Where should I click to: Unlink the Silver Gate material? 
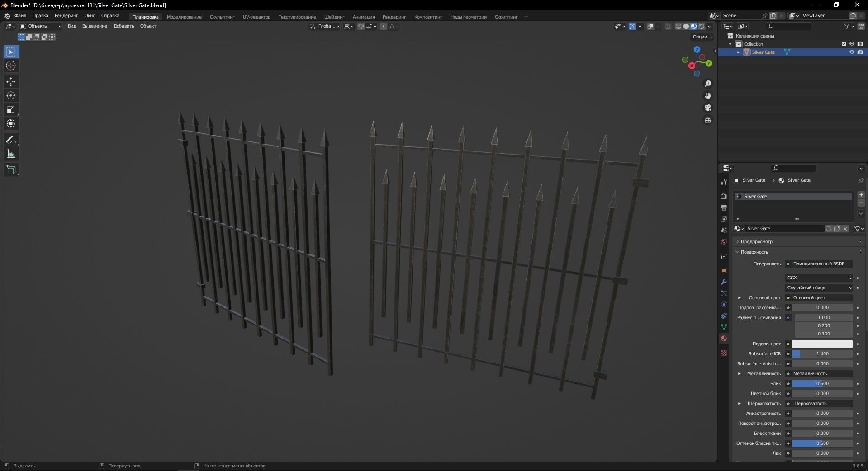click(x=845, y=229)
